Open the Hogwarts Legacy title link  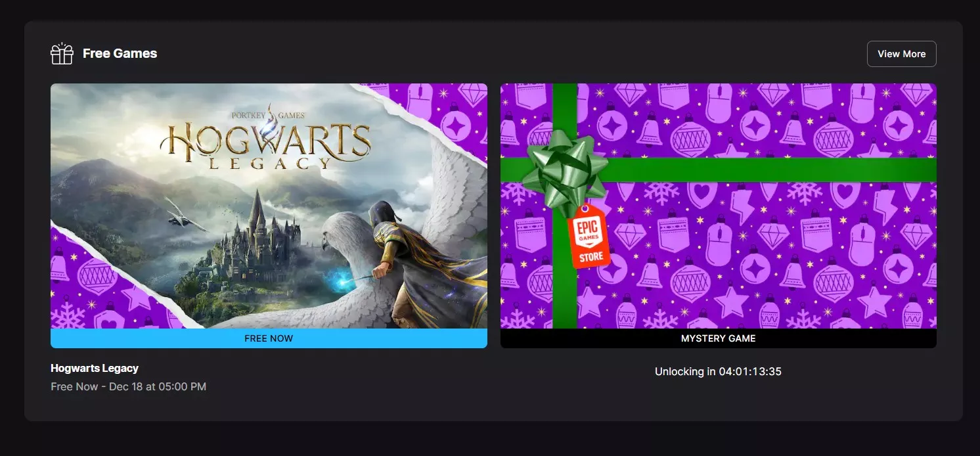click(95, 368)
